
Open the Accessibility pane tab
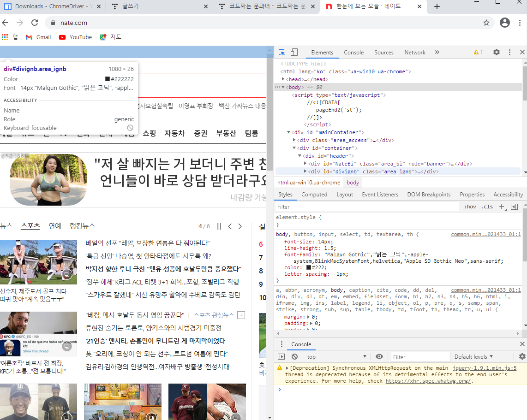point(508,195)
